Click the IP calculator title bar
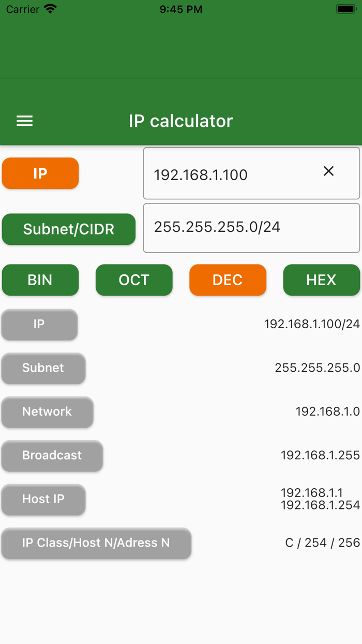The width and height of the screenshot is (362, 644). click(x=181, y=121)
